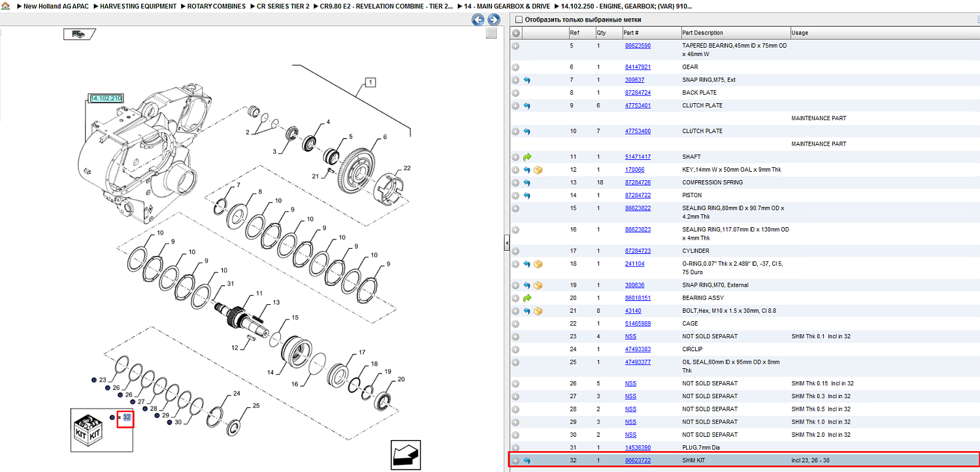Toggle the show only selected marks checkbox
The image size is (980, 472).
coord(519,20)
